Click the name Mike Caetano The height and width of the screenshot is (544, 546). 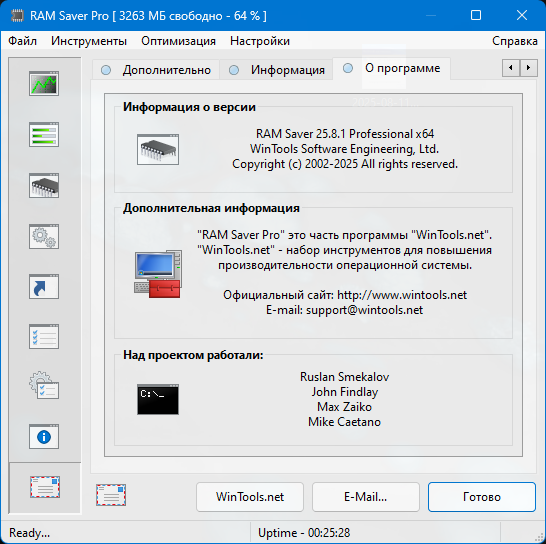(344, 422)
